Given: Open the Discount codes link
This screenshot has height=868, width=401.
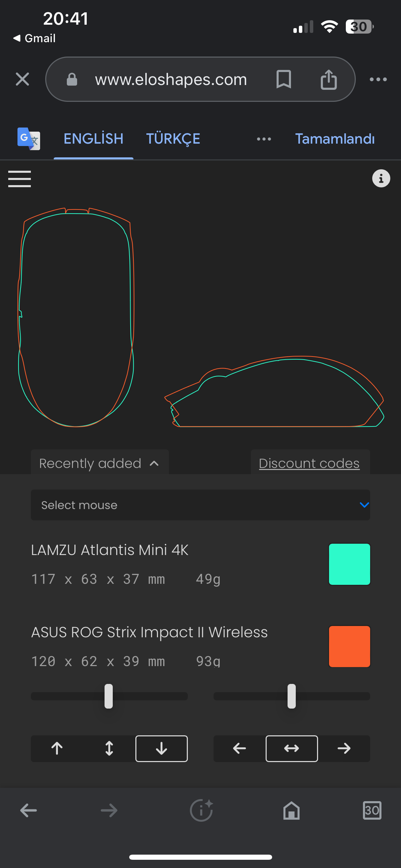Looking at the screenshot, I should point(309,463).
